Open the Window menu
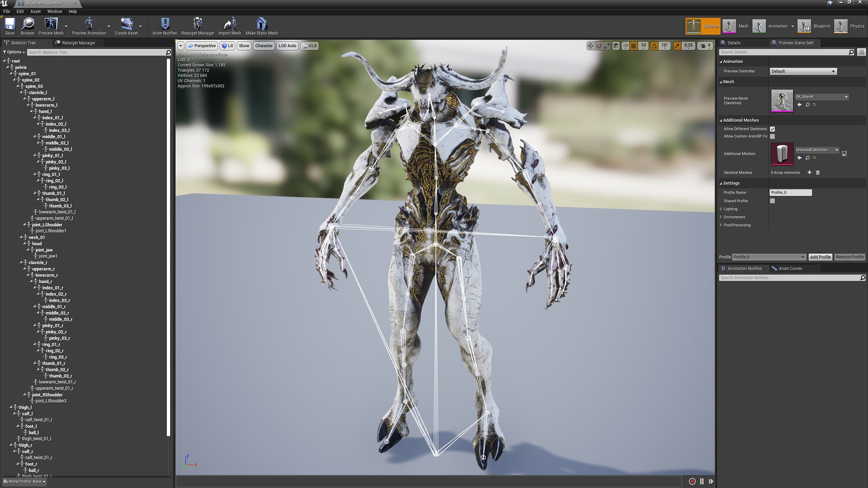 coord(54,11)
